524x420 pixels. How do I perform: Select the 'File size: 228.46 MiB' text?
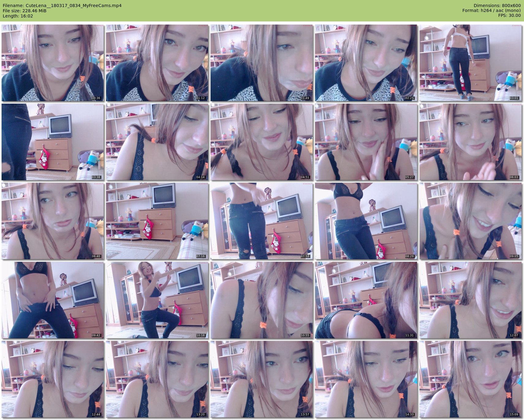pos(25,11)
